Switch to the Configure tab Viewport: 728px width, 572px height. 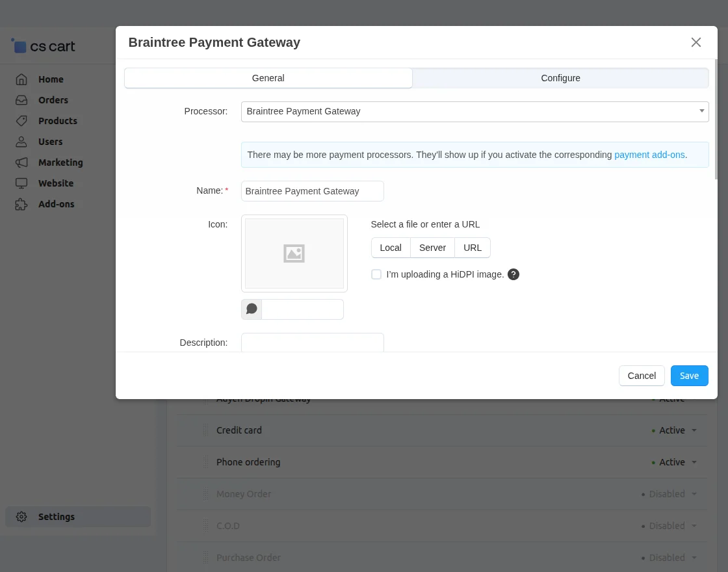(560, 78)
